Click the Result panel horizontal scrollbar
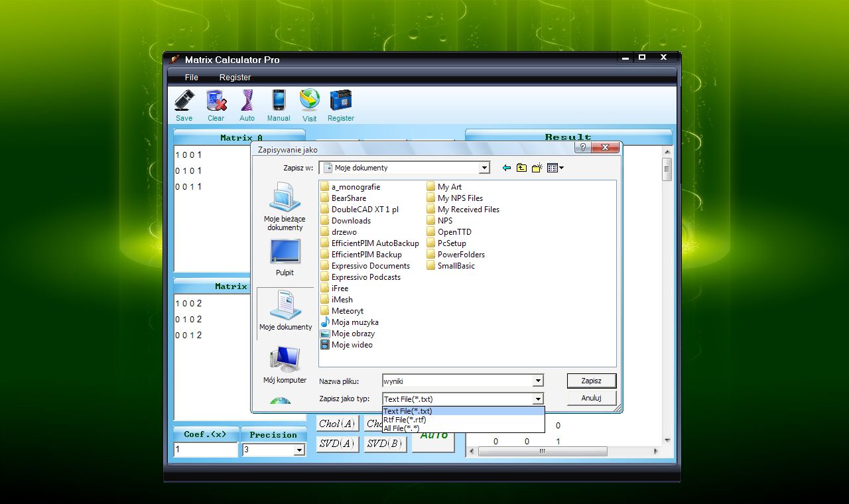 click(562, 452)
